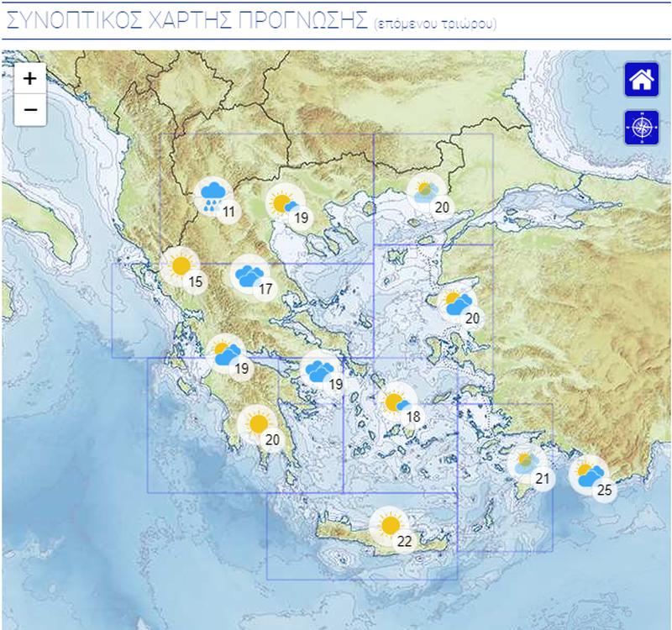Select the sun with cloud icon showing 18
672x630 pixels.
pyautogui.click(x=397, y=402)
